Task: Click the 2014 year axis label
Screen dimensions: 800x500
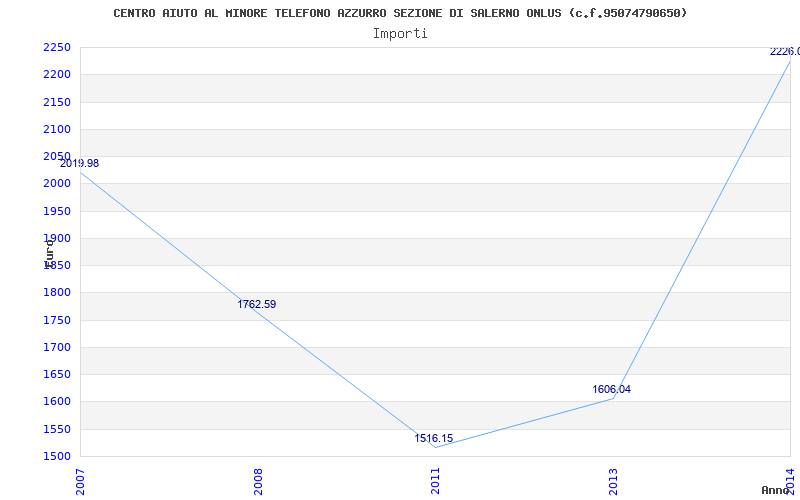Action: click(x=790, y=480)
